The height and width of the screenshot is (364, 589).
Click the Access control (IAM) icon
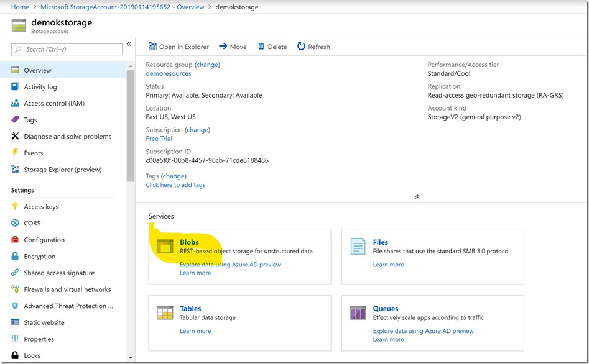pos(15,103)
